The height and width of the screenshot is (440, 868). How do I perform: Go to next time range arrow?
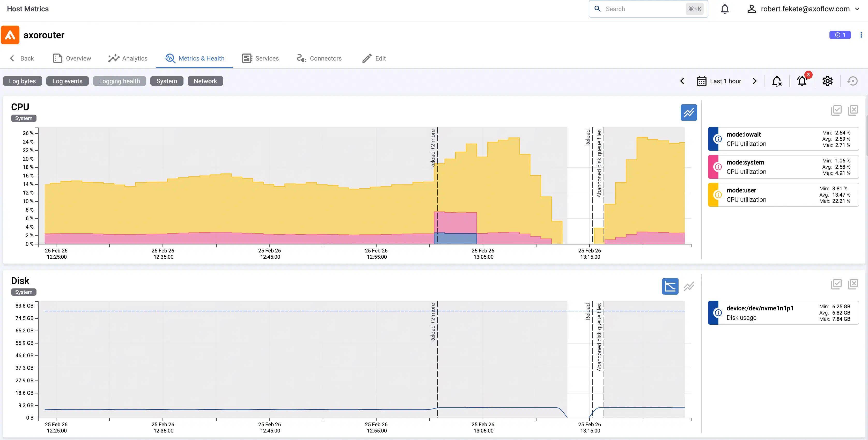[754, 81]
